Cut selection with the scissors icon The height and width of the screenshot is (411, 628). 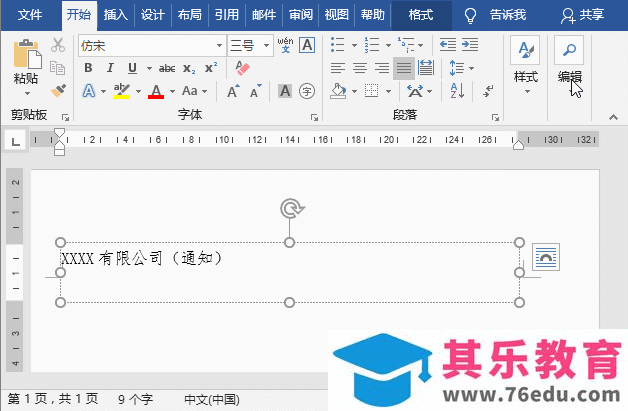click(58, 45)
